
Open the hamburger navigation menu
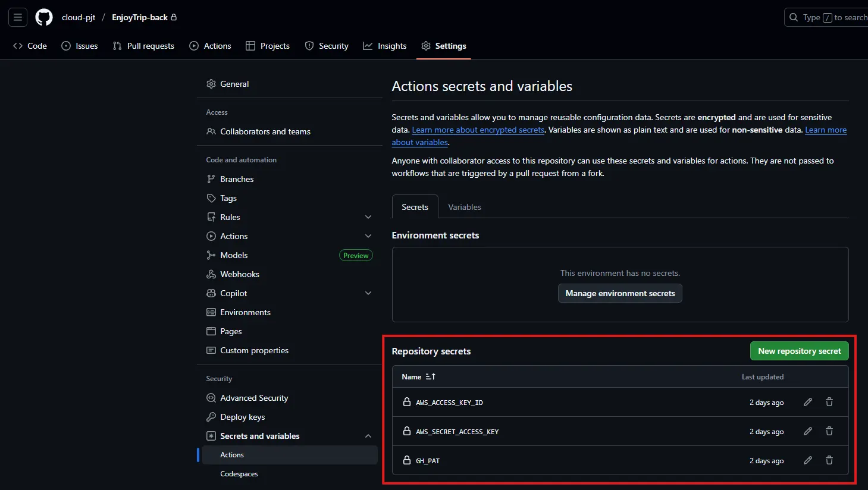[x=18, y=17]
